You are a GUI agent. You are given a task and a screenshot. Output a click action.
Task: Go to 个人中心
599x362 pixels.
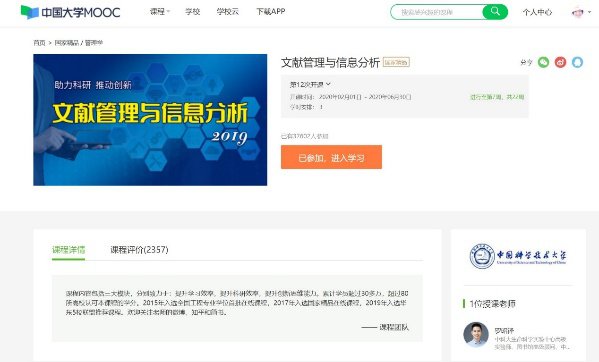click(x=537, y=12)
